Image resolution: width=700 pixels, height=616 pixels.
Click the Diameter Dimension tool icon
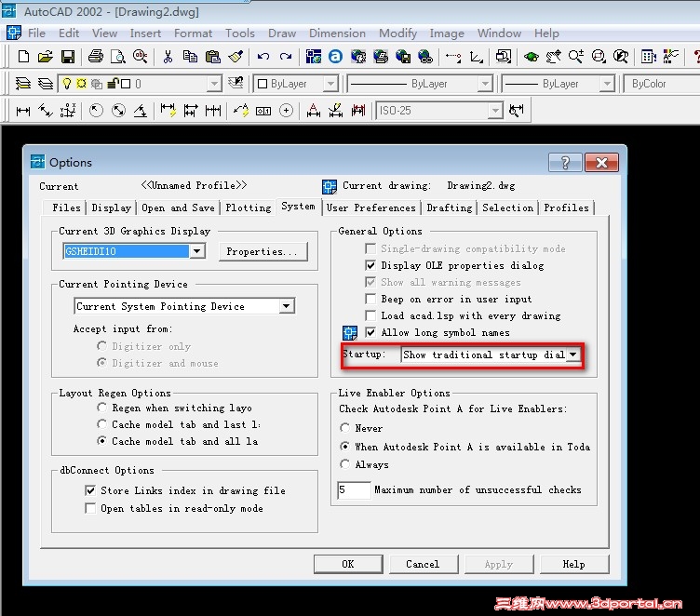118,110
